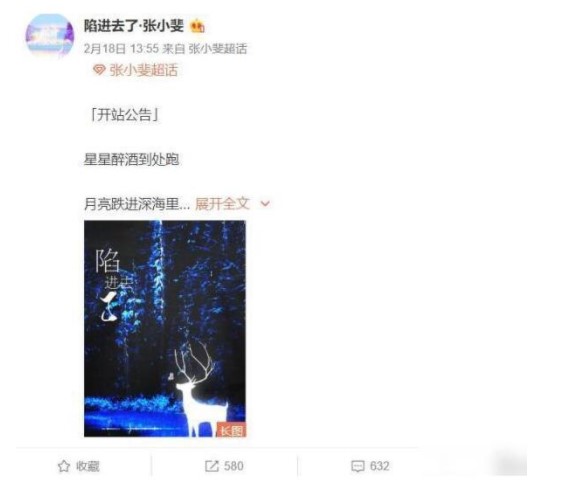Screen dimensions: 575x486
Task: Click the post text 星星醉酒到处跑
Action: point(132,160)
